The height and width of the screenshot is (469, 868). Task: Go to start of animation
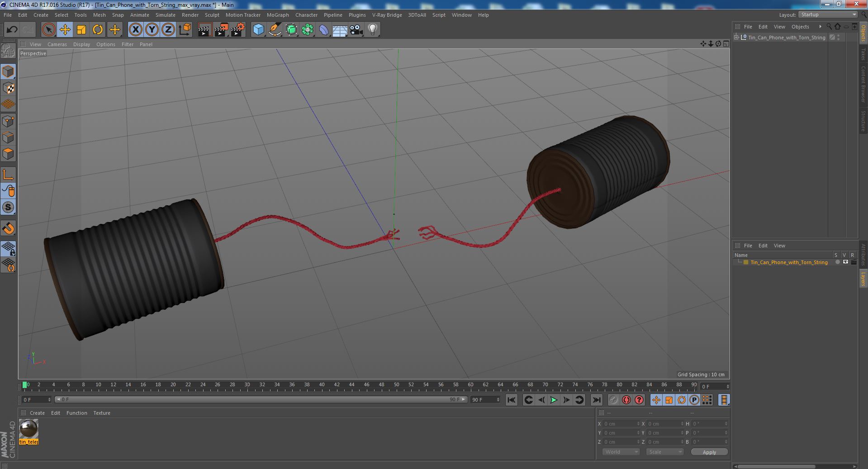click(x=511, y=400)
